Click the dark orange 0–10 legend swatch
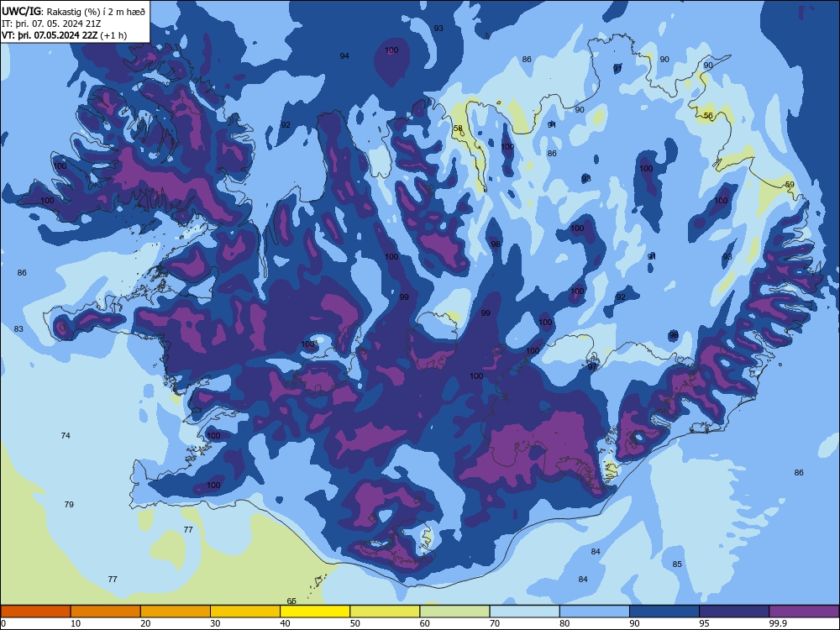This screenshot has width=840, height=630. pyautogui.click(x=35, y=612)
